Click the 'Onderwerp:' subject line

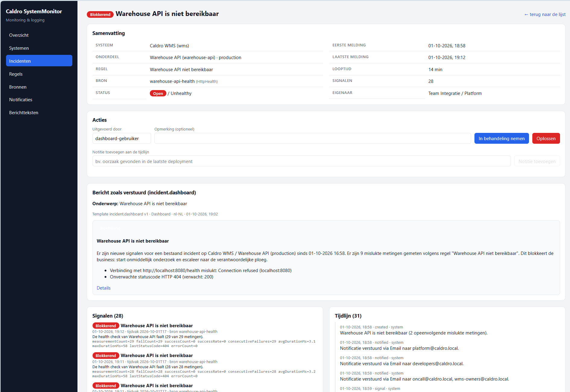click(140, 204)
